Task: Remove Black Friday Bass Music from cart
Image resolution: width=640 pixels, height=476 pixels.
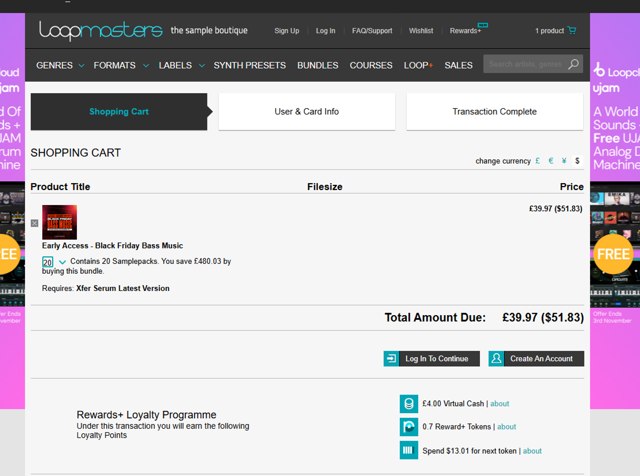Action: tap(35, 223)
